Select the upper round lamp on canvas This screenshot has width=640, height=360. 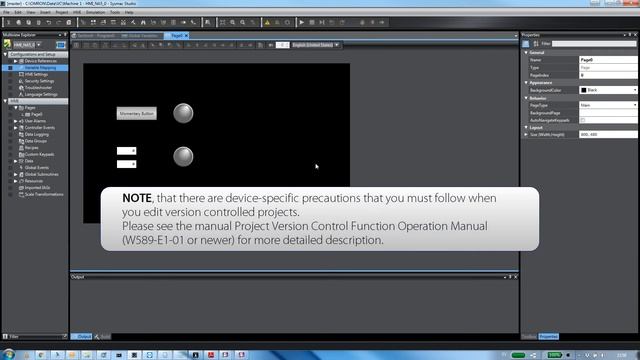183,113
